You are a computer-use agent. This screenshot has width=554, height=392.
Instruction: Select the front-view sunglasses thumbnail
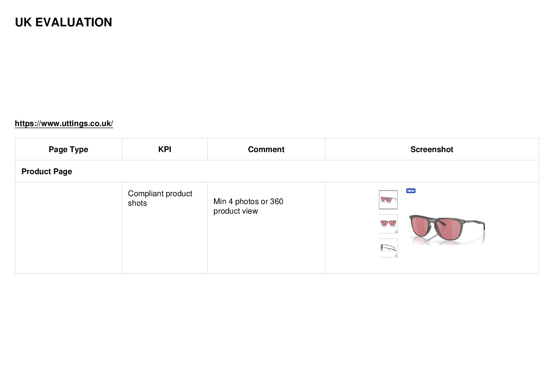pyautogui.click(x=388, y=224)
